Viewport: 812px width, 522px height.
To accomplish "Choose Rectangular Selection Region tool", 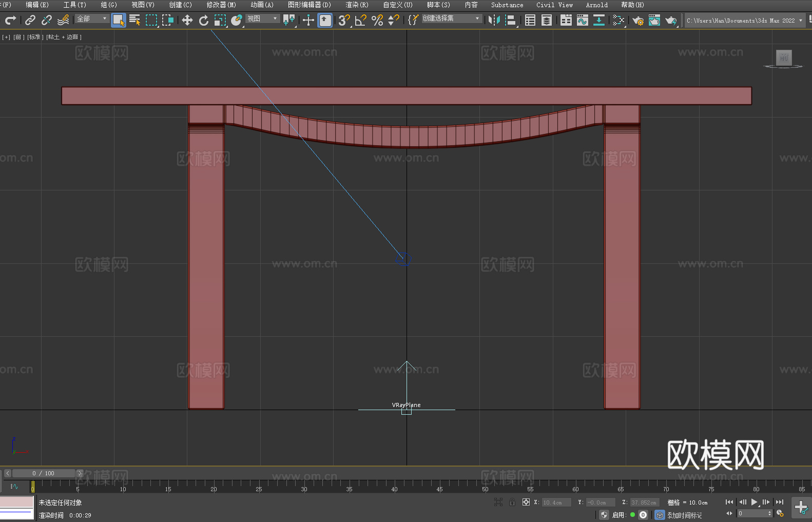I will (x=151, y=20).
